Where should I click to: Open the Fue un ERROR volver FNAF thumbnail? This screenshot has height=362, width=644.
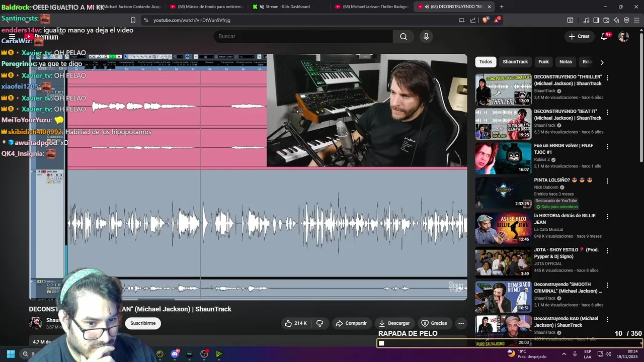pos(503,158)
